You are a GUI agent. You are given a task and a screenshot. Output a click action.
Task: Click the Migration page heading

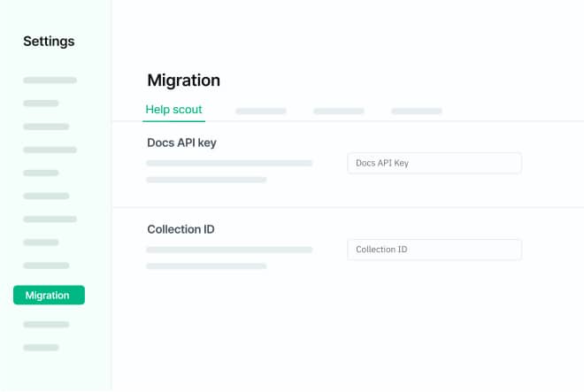[x=183, y=81]
